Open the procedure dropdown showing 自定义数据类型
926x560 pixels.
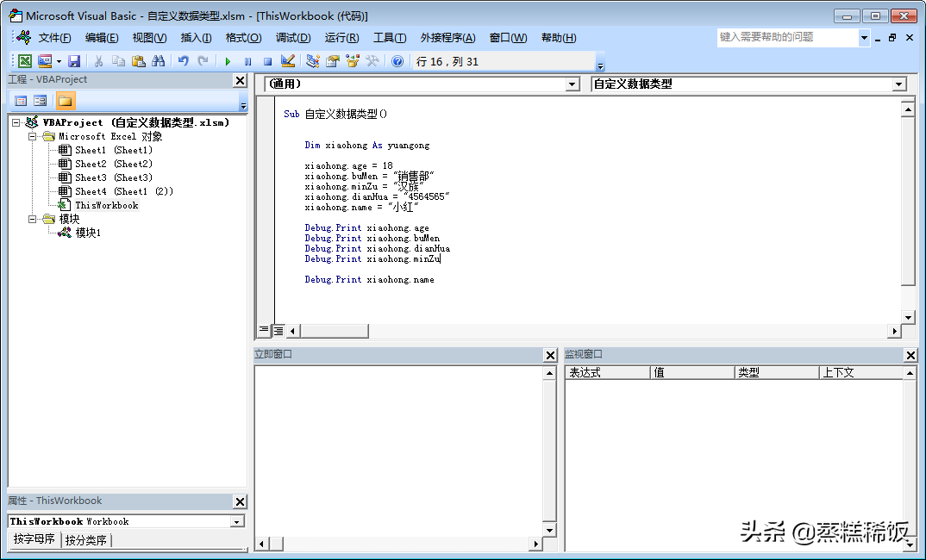click(898, 84)
